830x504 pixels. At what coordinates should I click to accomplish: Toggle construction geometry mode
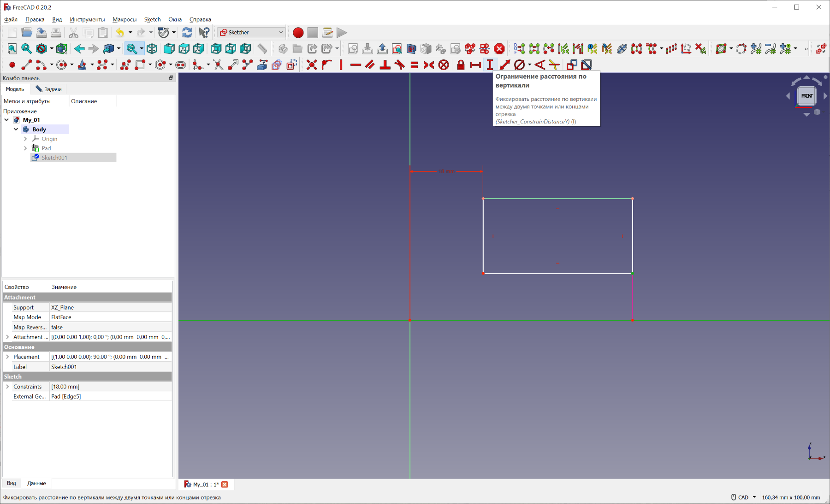pos(291,65)
